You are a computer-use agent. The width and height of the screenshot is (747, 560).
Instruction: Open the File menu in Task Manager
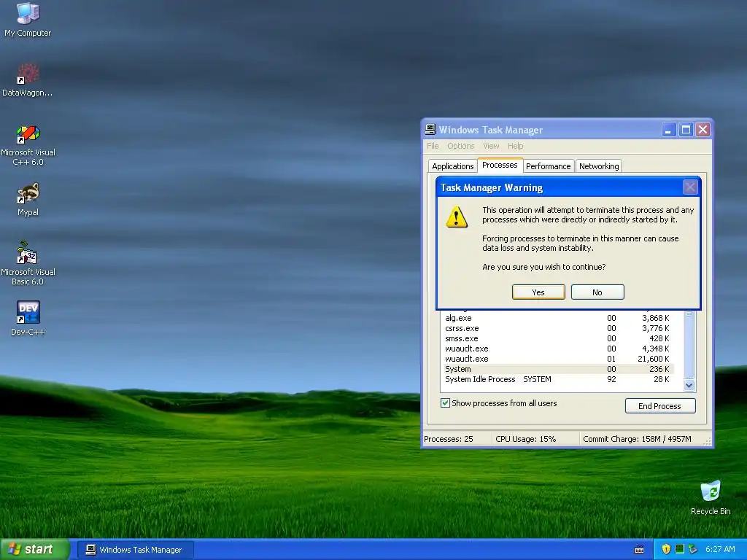click(x=433, y=146)
